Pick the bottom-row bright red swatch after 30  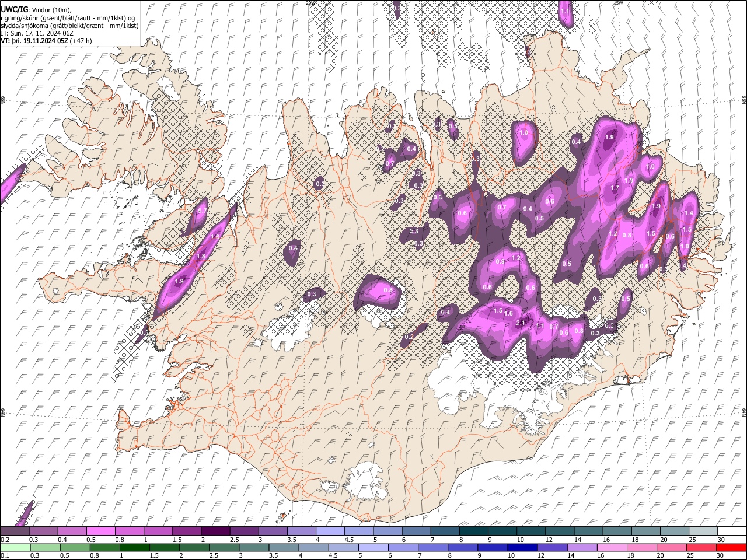click(x=732, y=547)
